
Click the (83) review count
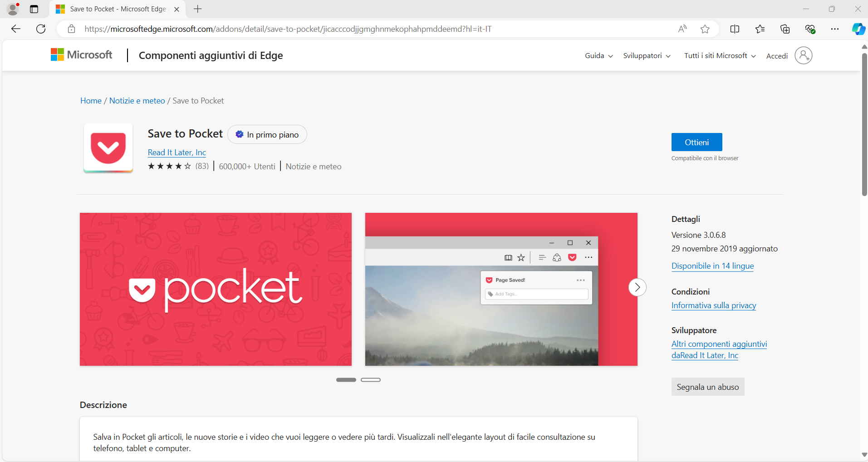[202, 166]
